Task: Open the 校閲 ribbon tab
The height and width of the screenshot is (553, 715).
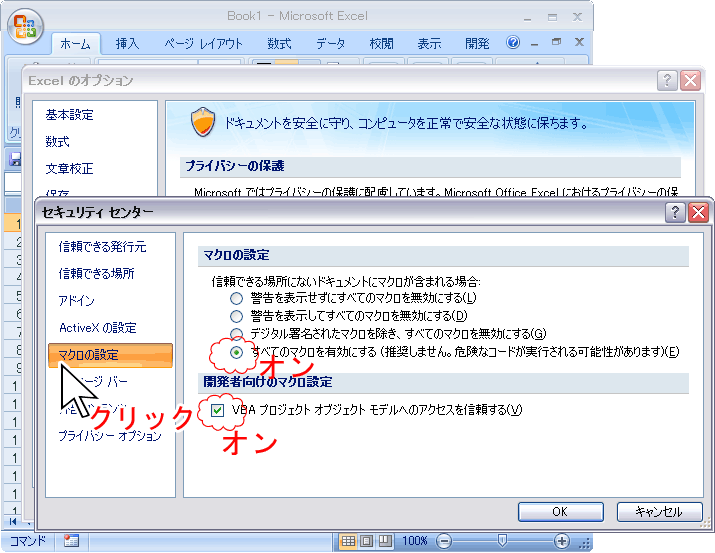Action: (x=381, y=44)
